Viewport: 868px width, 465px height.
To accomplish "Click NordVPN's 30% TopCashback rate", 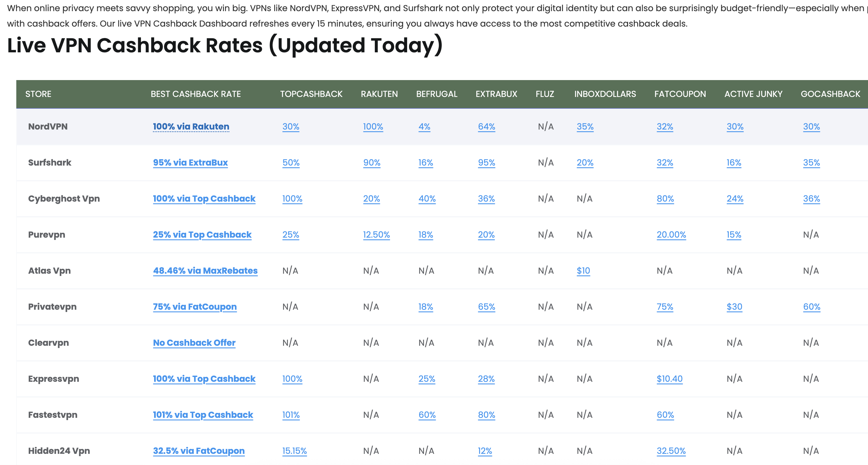I will pos(291,127).
